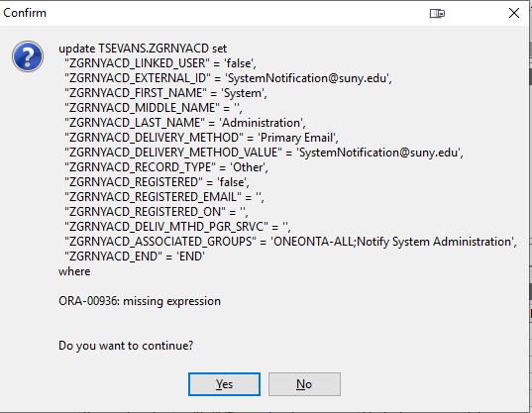Viewport: 532px width, 413px height.
Task: Click the ZGRNYACD_RECORD_TYPE Other line
Action: (166, 167)
